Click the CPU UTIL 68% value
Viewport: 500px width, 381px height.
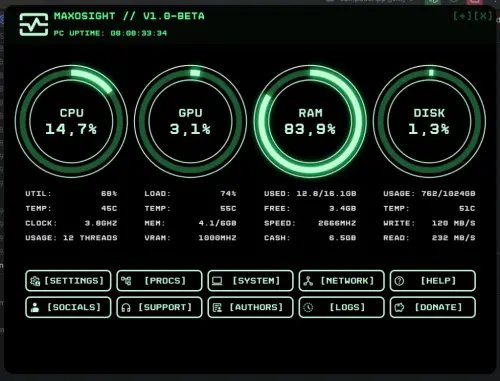tap(109, 194)
